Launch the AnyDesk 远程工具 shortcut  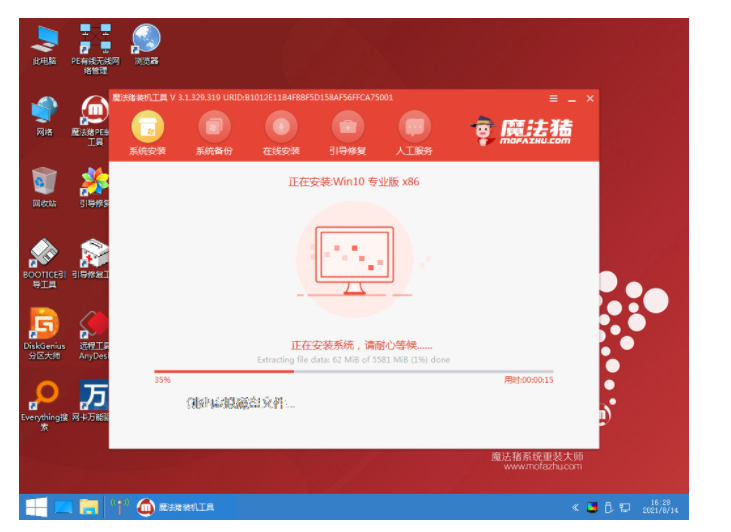pyautogui.click(x=94, y=335)
